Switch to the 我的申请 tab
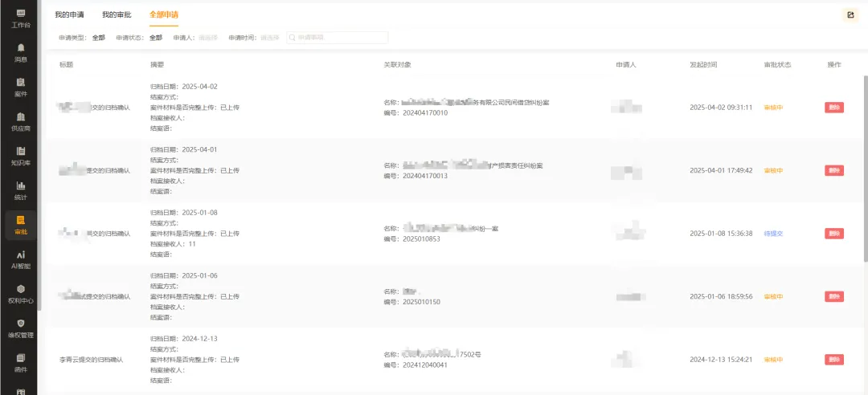868x395 pixels. coord(69,14)
